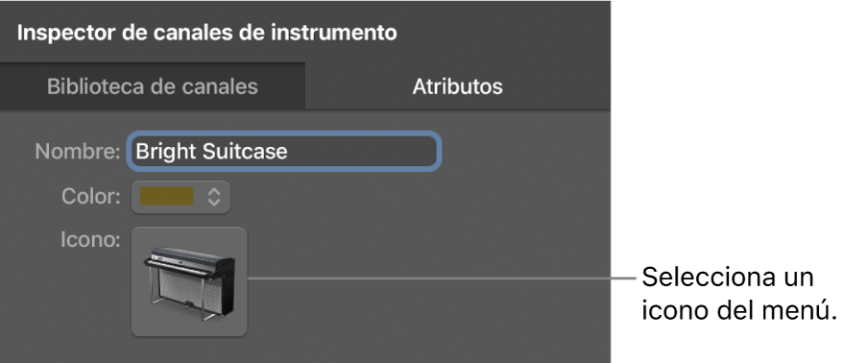Click the Icono label

[x=91, y=240]
